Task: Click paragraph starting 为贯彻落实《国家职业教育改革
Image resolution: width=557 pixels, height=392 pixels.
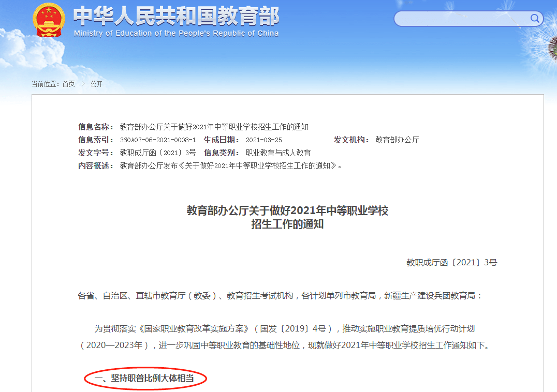Action: [x=285, y=337]
